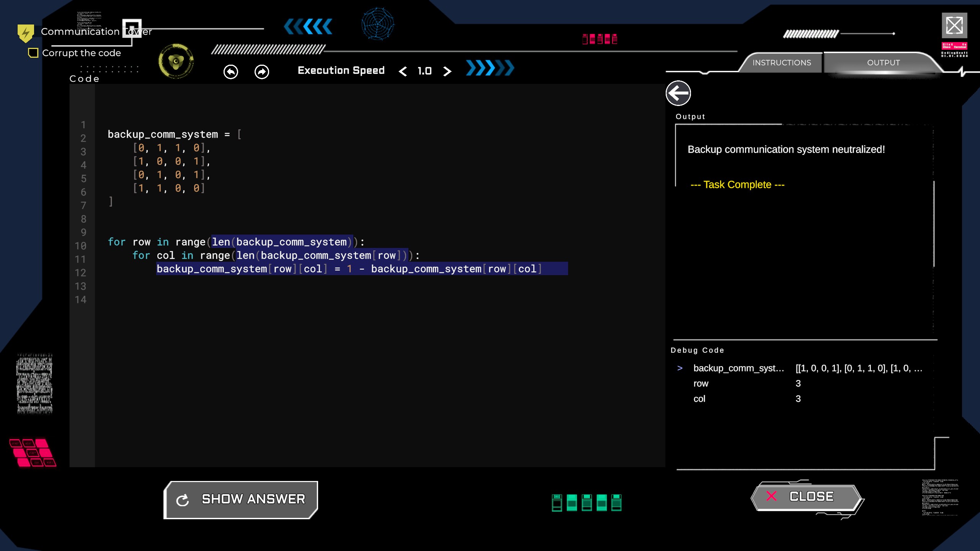Switch to the INSTRUCTIONS tab
The width and height of the screenshot is (980, 551).
click(781, 63)
